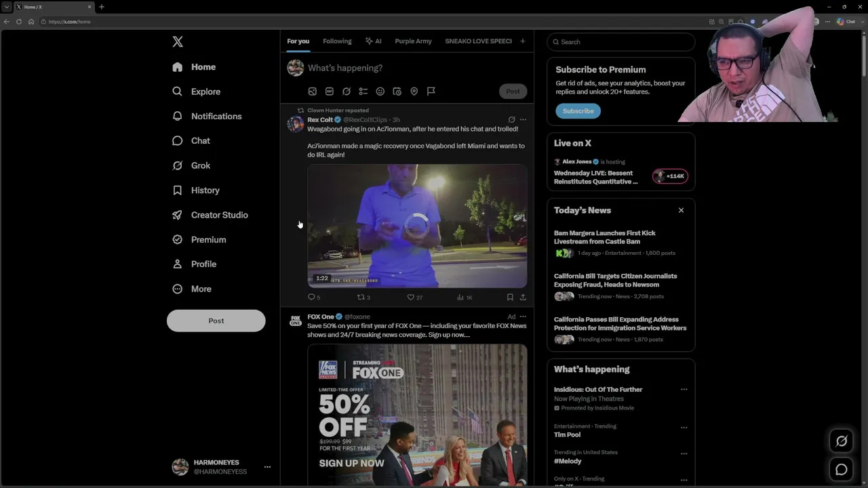Schedule the post with calendar icon
This screenshot has width=868, height=488.
tap(397, 91)
